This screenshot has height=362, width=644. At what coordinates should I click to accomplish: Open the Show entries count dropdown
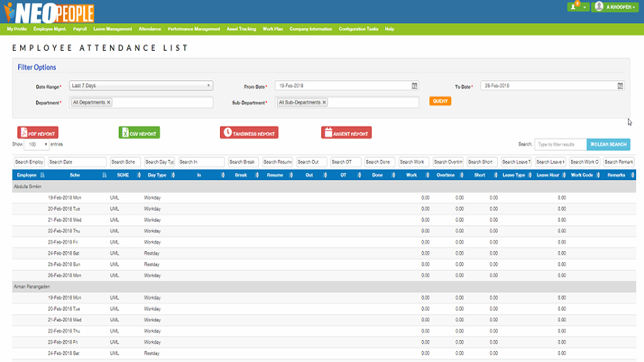(x=36, y=145)
